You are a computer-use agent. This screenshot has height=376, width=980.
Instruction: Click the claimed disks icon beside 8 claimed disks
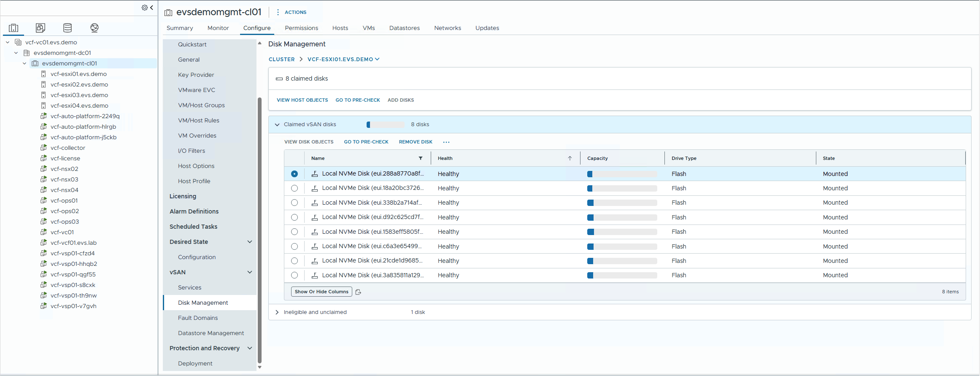[279, 79]
